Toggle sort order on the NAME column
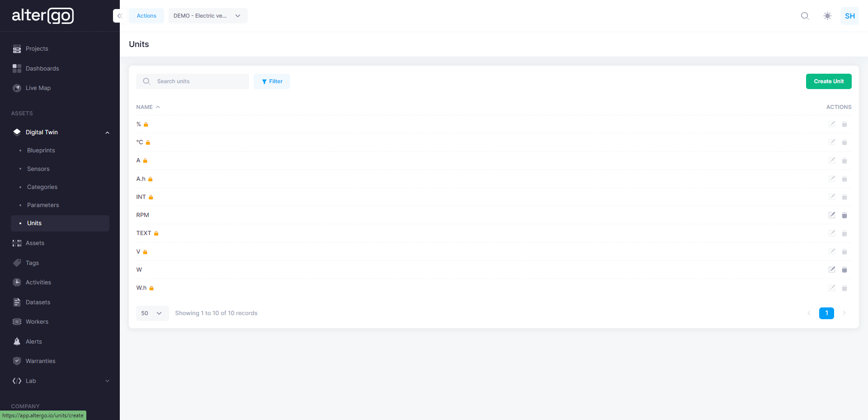 148,107
